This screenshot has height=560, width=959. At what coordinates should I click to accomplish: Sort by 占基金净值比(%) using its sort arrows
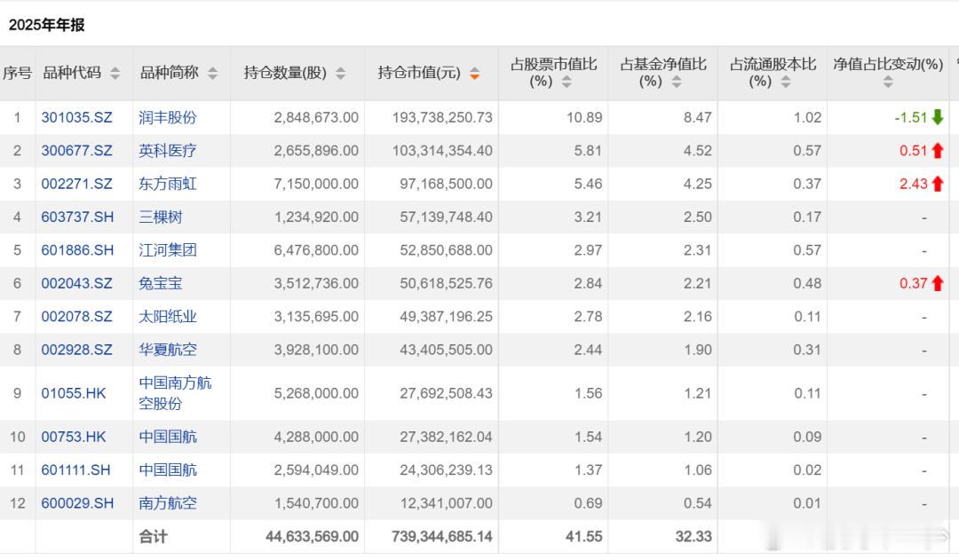coord(677,82)
